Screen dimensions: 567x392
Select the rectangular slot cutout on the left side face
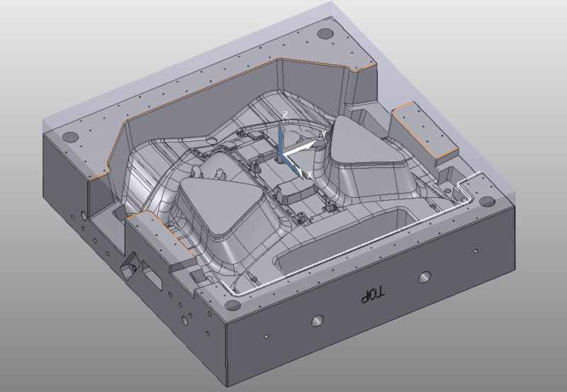click(152, 275)
